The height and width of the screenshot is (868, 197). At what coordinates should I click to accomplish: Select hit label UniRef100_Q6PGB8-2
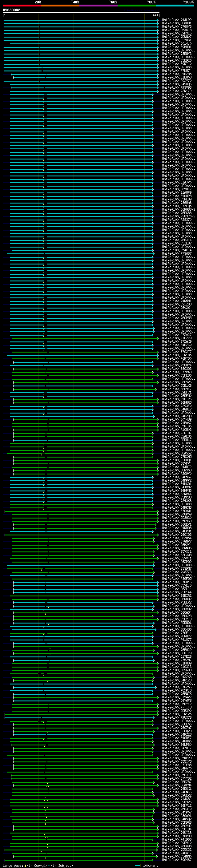click(x=179, y=209)
